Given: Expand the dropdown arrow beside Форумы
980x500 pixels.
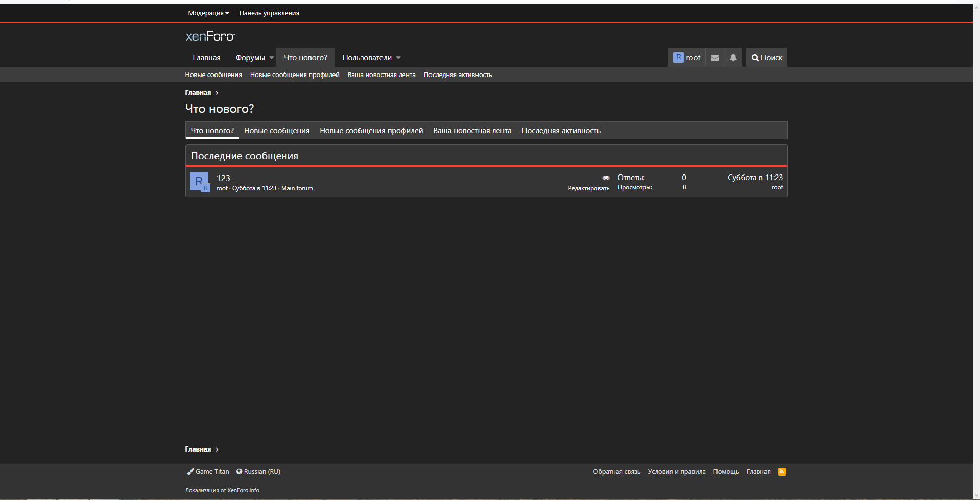Looking at the screenshot, I should 272,58.
